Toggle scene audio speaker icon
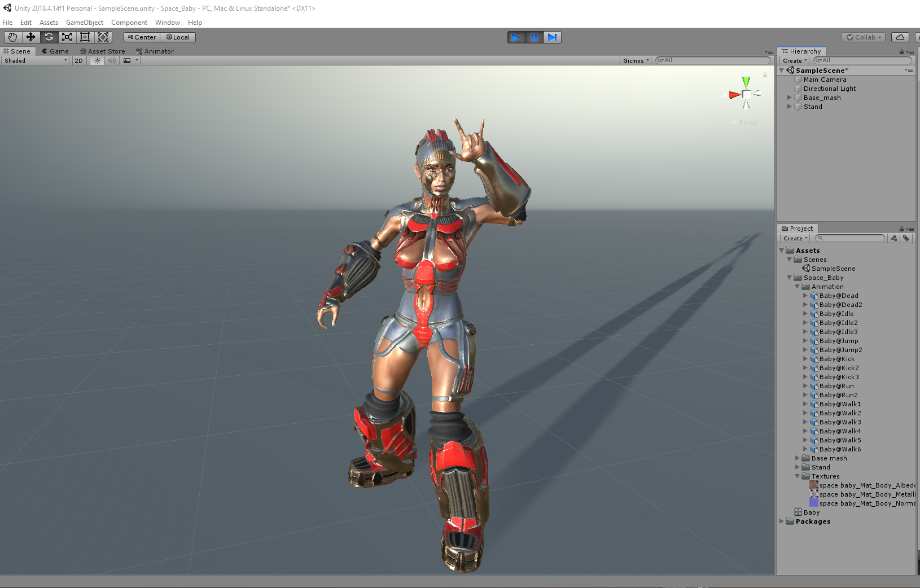The height and width of the screenshot is (588, 920). (x=112, y=60)
